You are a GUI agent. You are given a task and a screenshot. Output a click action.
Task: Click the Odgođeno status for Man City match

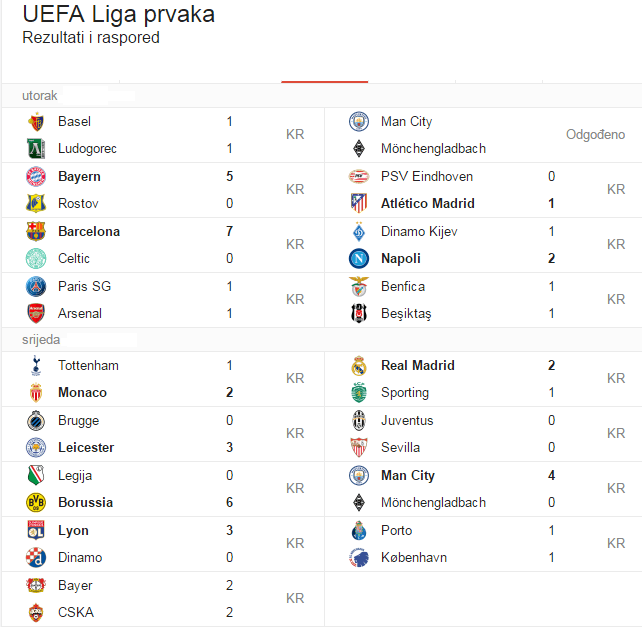pos(595,135)
